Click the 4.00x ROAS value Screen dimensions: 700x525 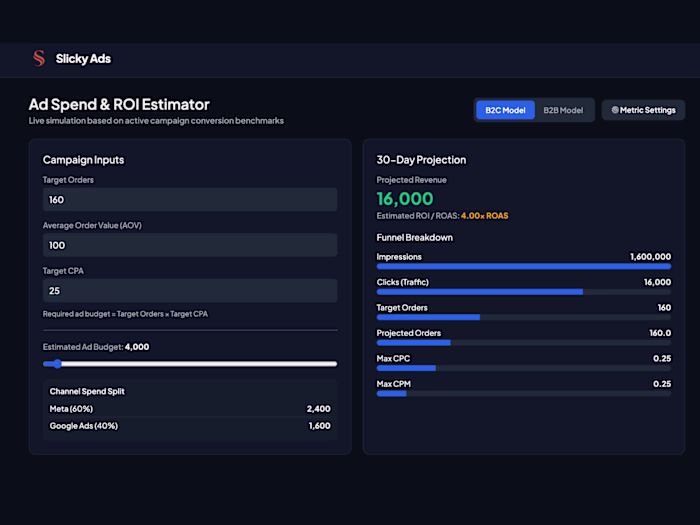pyautogui.click(x=484, y=216)
